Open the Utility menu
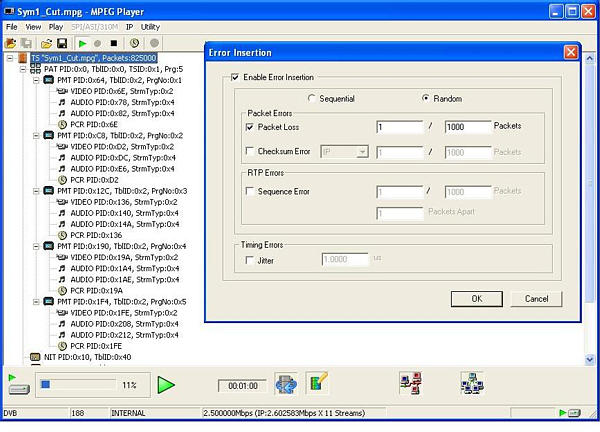Image resolution: width=600 pixels, height=432 pixels. (x=150, y=27)
